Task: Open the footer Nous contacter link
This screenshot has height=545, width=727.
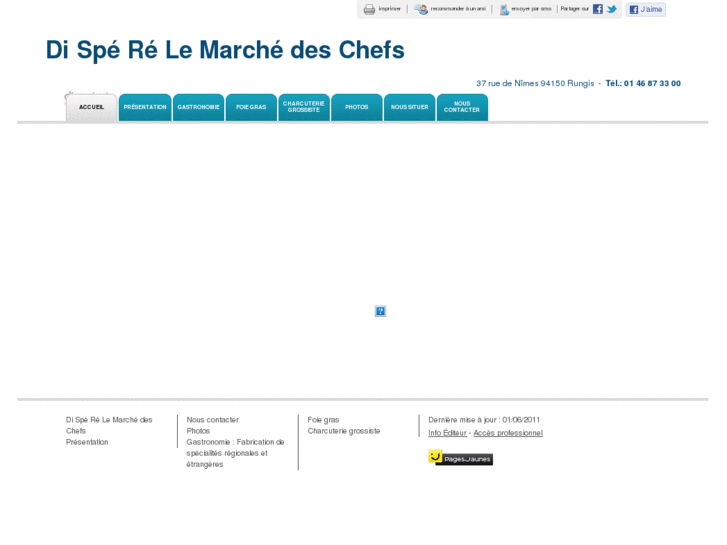Action: (213, 420)
